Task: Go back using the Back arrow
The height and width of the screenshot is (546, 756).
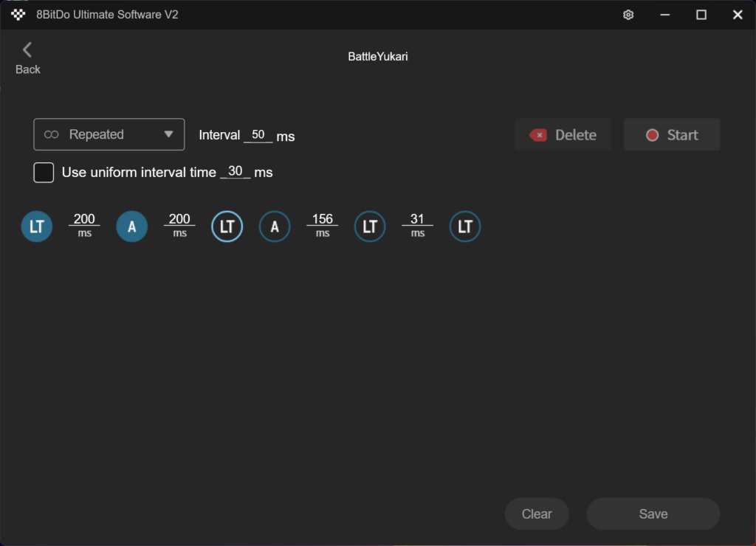Action: 27,58
